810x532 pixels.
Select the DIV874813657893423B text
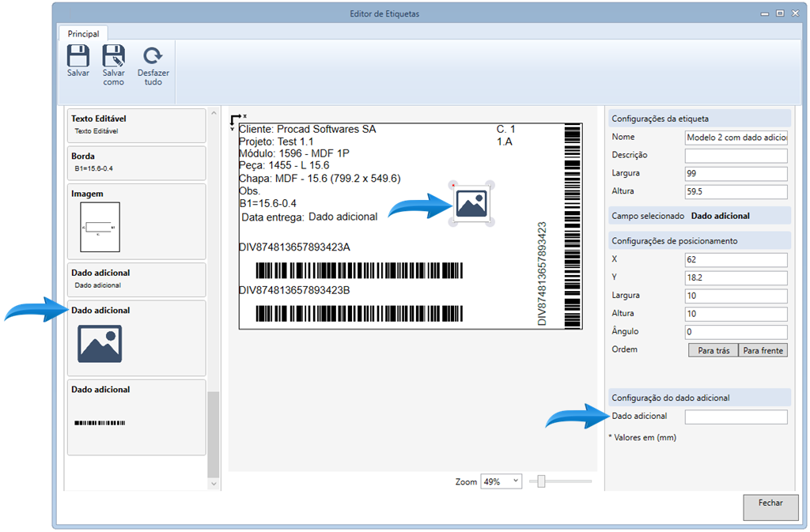click(294, 290)
